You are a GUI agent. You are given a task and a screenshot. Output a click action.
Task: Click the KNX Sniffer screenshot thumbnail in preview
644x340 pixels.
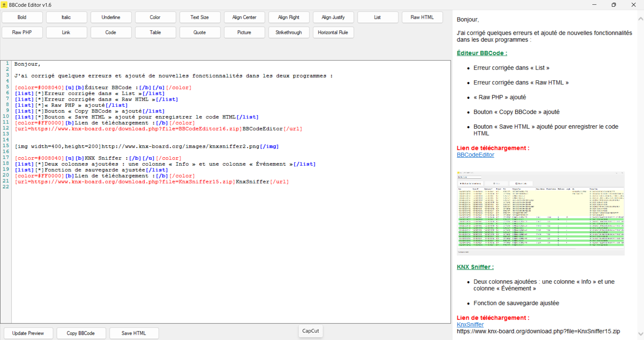[x=540, y=213]
